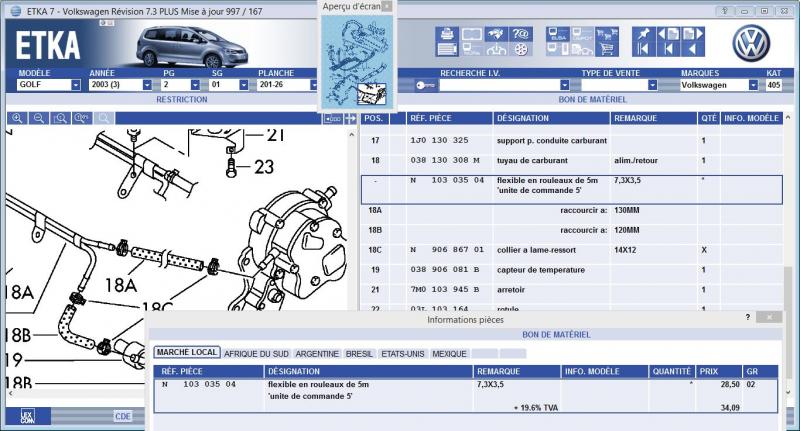Image resolution: width=800 pixels, height=431 pixels.
Task: Click the dispatch monitor icon next to ELSA
Action: point(582,34)
